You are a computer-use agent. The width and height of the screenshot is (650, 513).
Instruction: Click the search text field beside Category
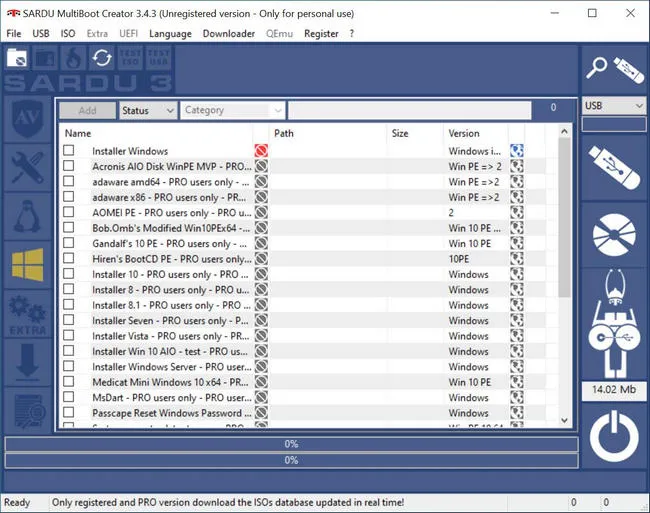tap(410, 111)
